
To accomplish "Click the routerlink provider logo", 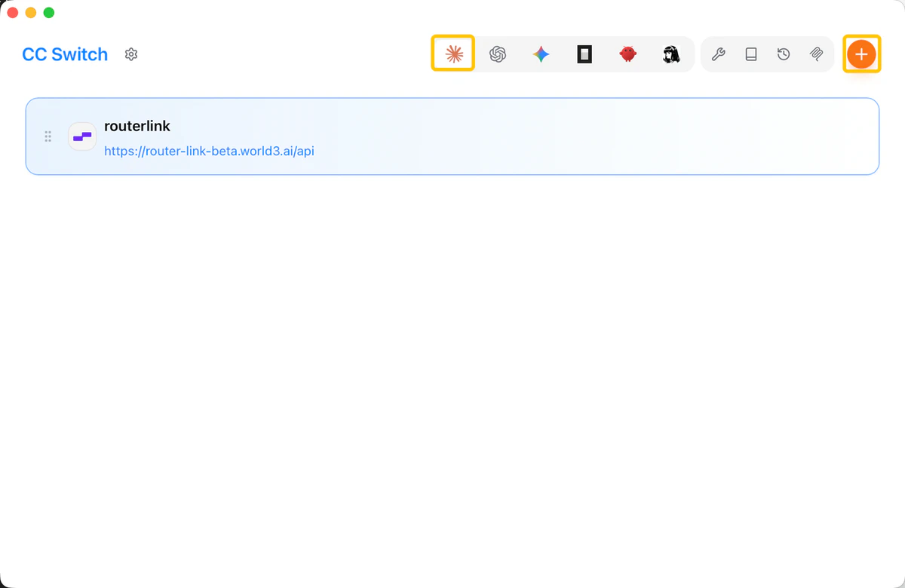I will [x=82, y=136].
